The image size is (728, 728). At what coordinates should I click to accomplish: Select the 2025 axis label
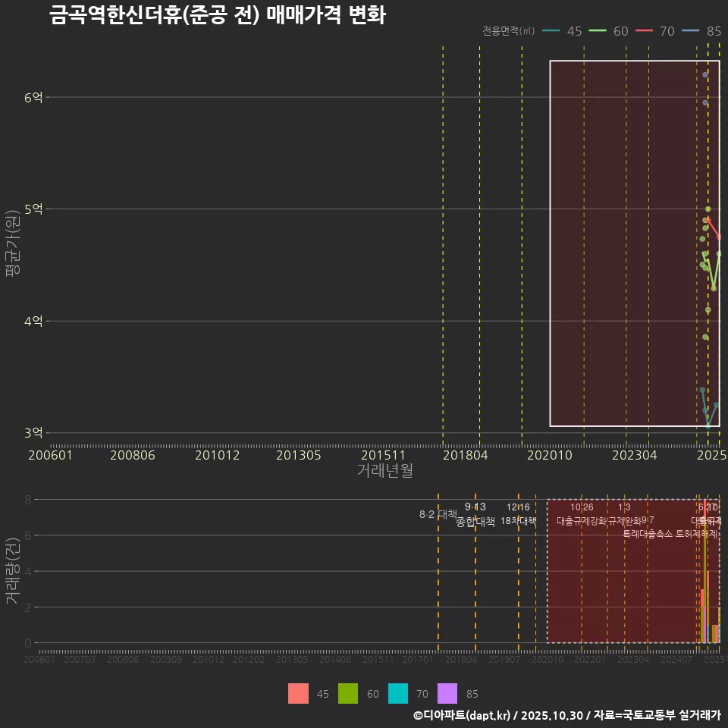[x=711, y=455]
